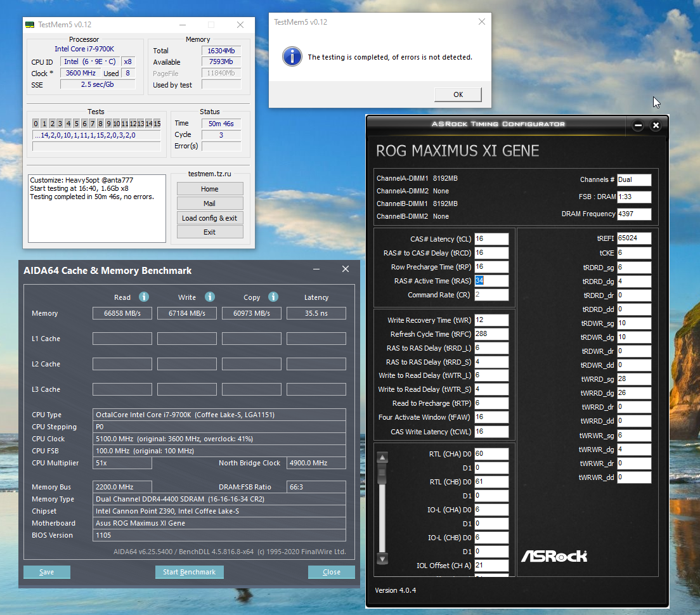700x615 pixels.
Task: Click scroll down arrow in ASRock RTL list
Action: click(x=382, y=559)
